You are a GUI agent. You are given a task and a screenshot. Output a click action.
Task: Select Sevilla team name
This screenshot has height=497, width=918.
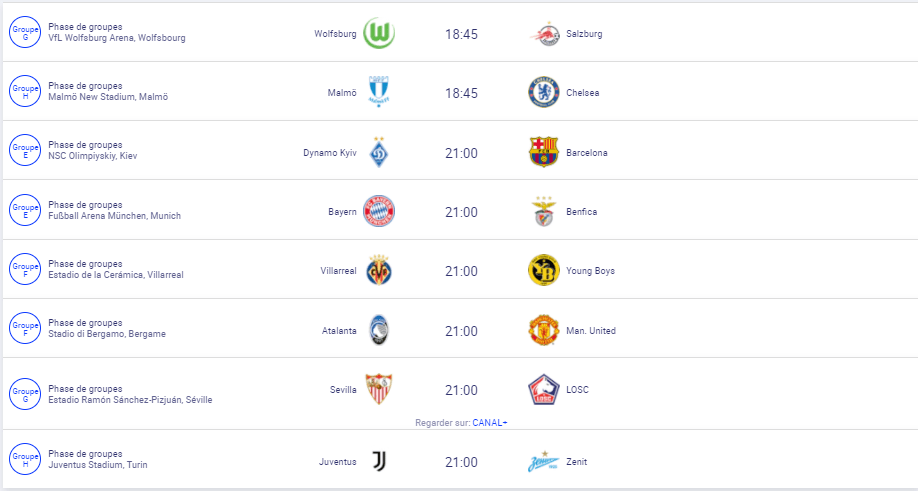point(342,390)
